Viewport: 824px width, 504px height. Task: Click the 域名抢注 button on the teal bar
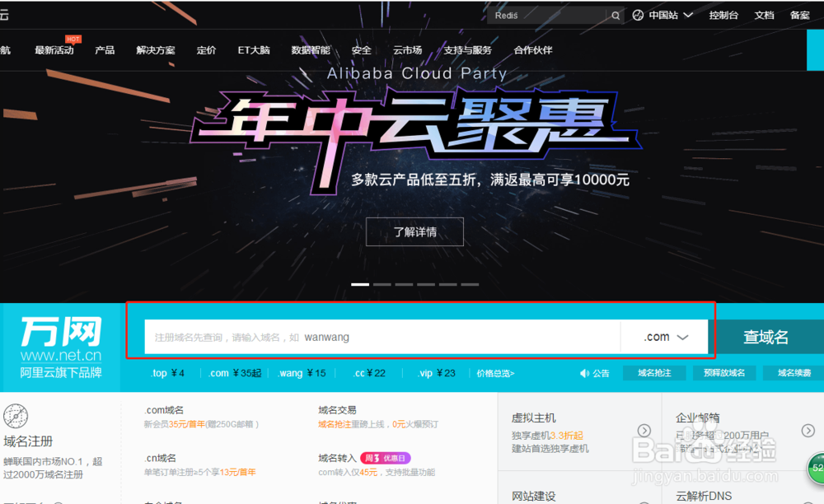(x=654, y=373)
